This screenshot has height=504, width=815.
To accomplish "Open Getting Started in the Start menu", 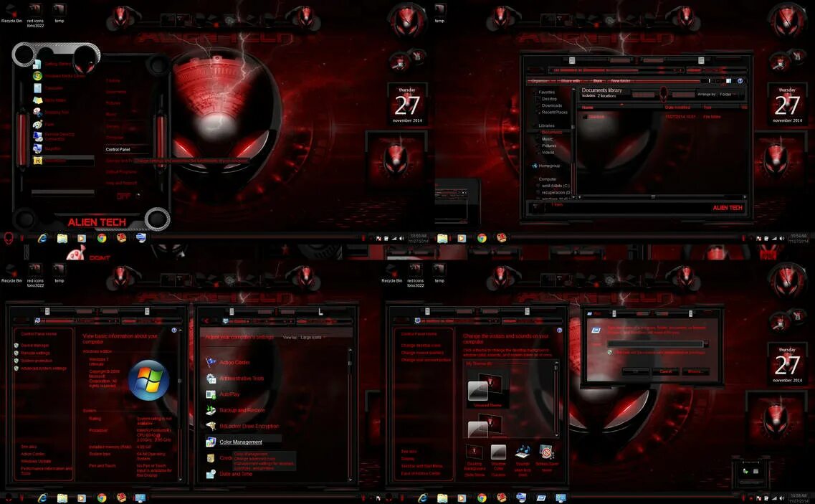I will pos(52,64).
